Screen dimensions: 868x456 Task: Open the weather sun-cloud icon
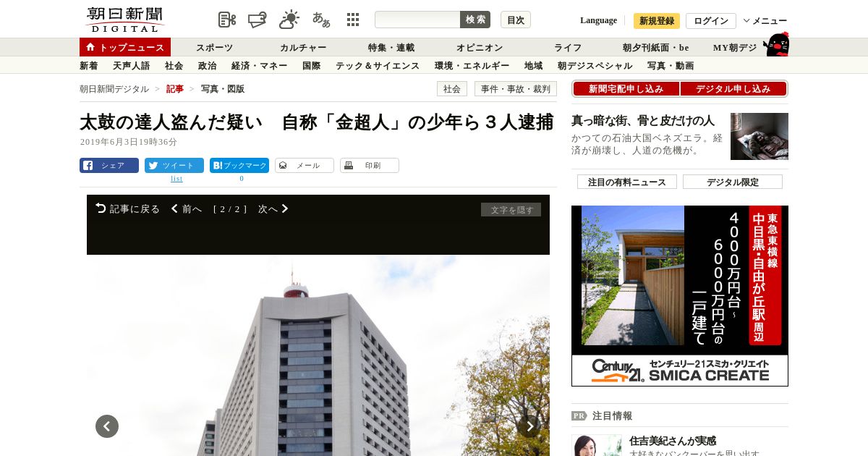coord(289,20)
